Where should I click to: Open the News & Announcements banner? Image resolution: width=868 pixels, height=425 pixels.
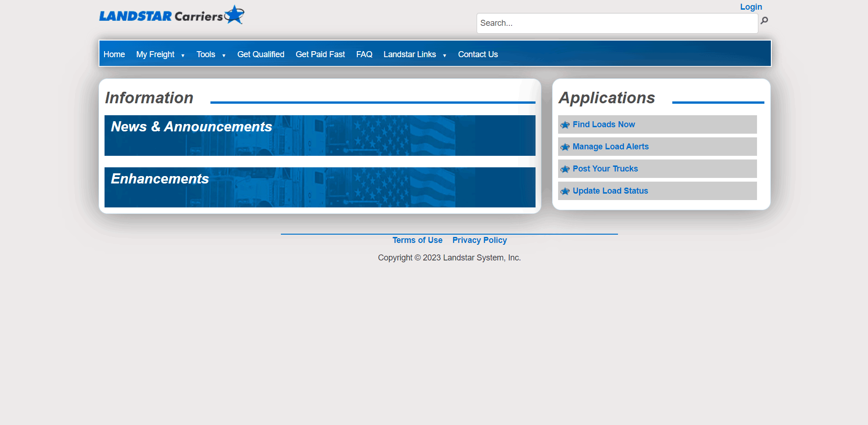[320, 136]
